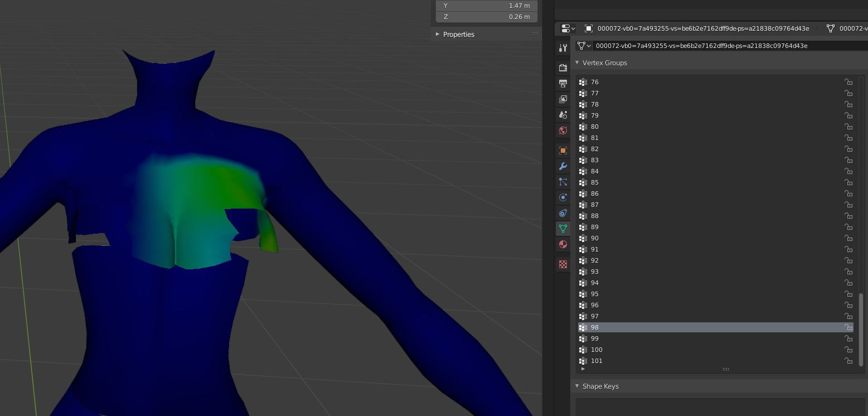This screenshot has height=416, width=868.
Task: Select vertex group 92
Action: click(715, 260)
